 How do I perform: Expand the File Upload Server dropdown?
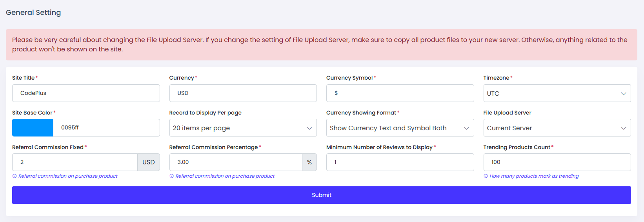coord(557,128)
